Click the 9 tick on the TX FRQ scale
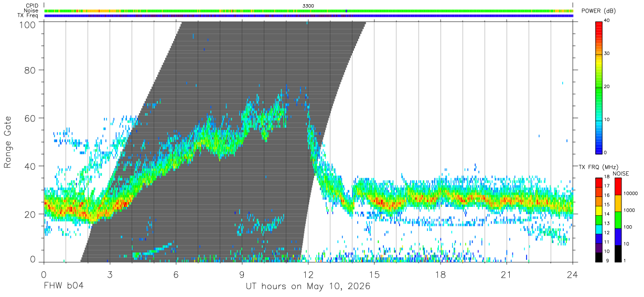 point(606,261)
